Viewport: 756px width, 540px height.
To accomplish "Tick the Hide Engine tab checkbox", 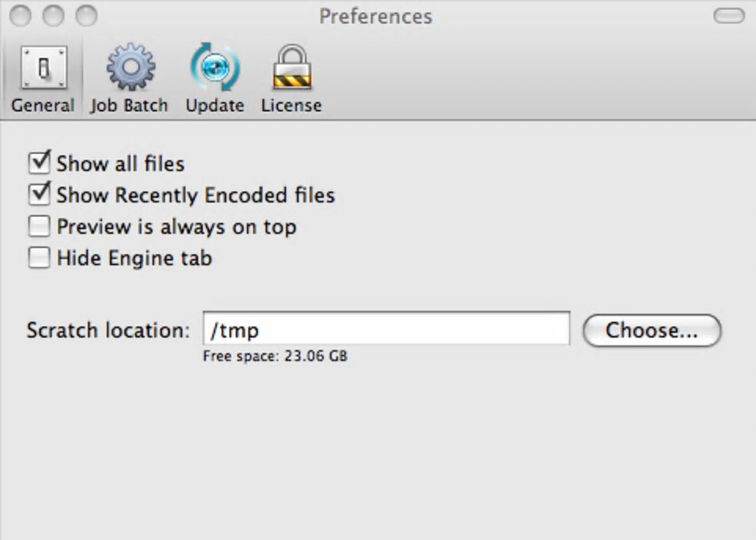I will 39,258.
